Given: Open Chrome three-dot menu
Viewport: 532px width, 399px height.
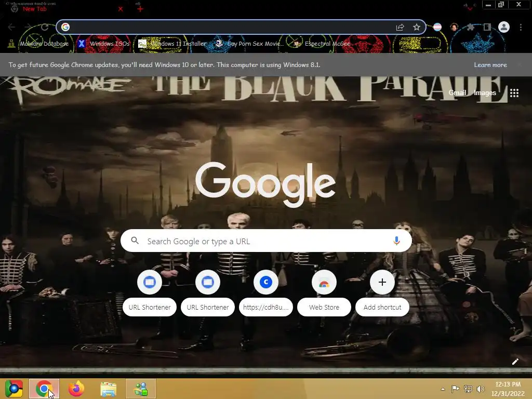Looking at the screenshot, I should (x=521, y=27).
